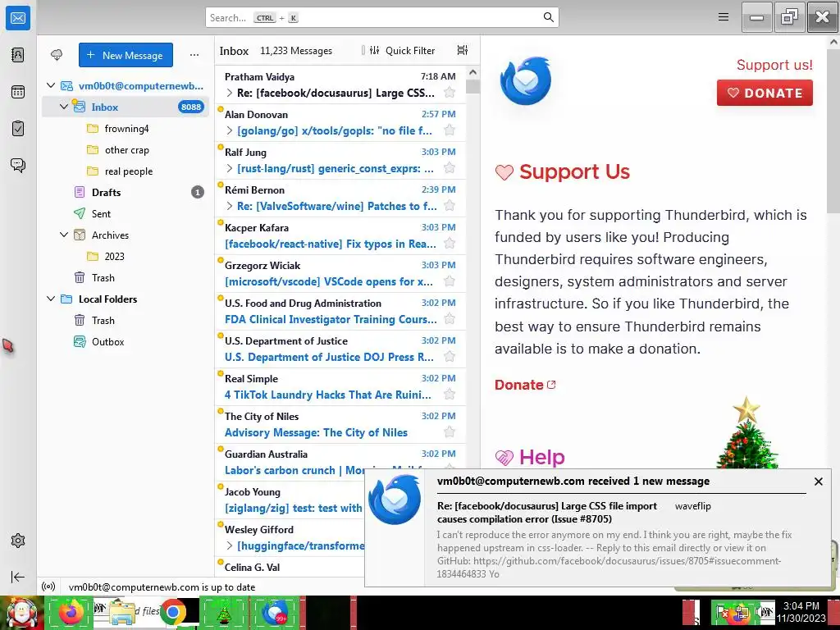Open the Sent folder
Image resolution: width=840 pixels, height=630 pixels.
click(126, 214)
